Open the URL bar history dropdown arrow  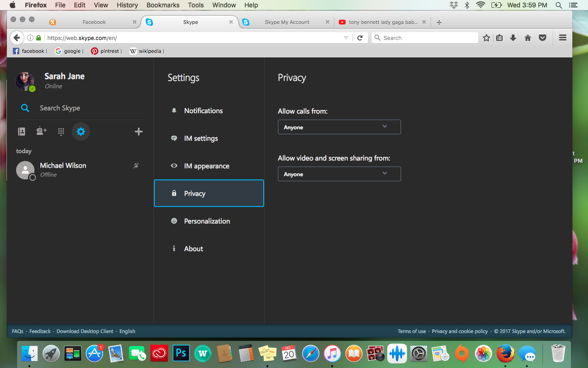pyautogui.click(x=346, y=38)
